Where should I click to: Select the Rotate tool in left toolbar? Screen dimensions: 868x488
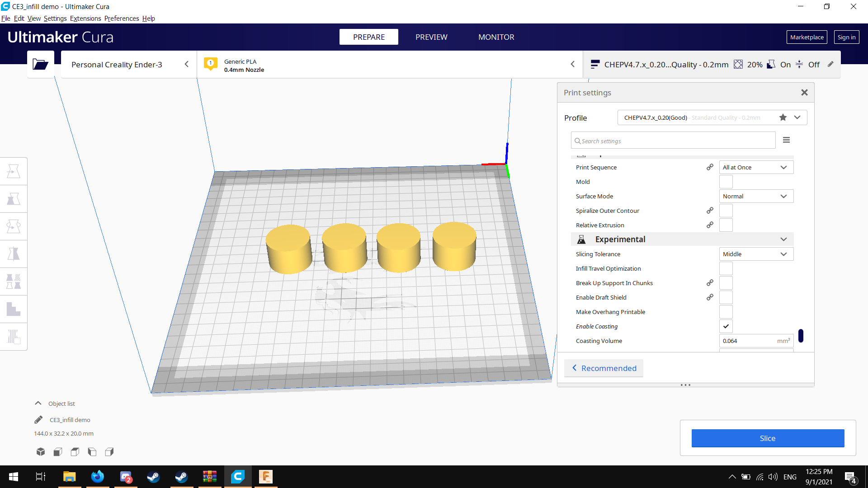click(x=14, y=226)
